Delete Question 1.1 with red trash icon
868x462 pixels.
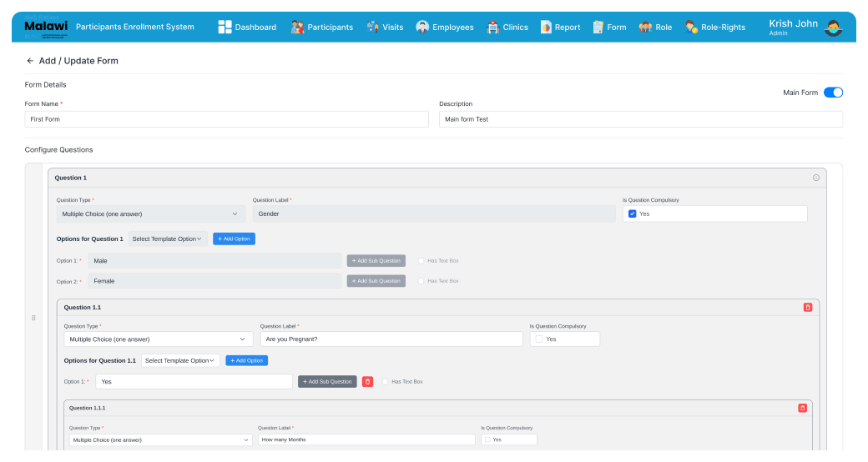tap(808, 307)
